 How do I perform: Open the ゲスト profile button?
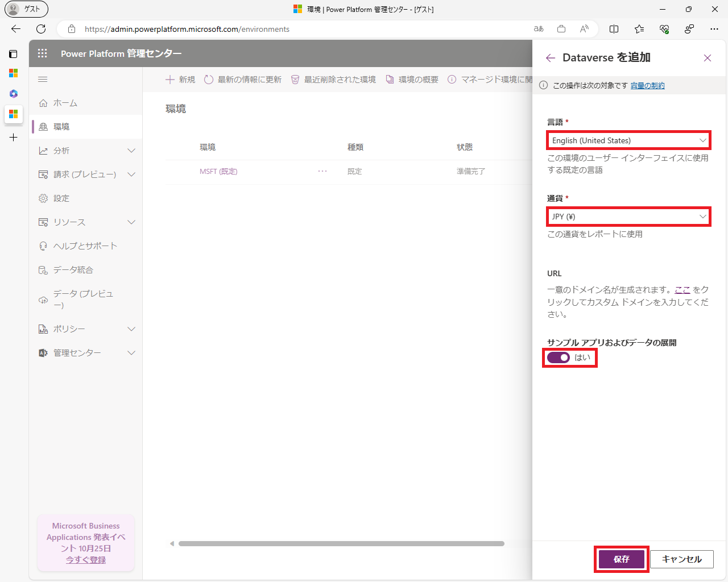tap(26, 9)
